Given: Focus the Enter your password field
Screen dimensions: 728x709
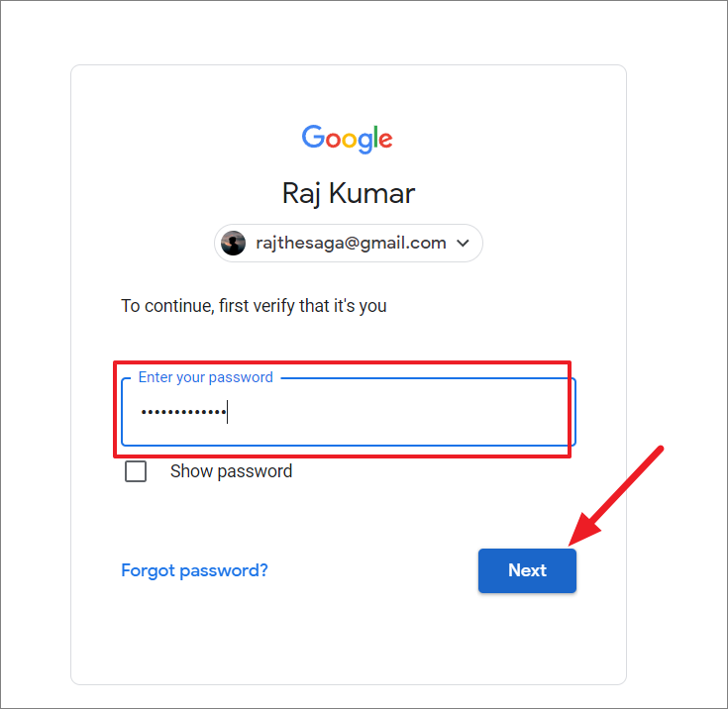Looking at the screenshot, I should (x=349, y=412).
